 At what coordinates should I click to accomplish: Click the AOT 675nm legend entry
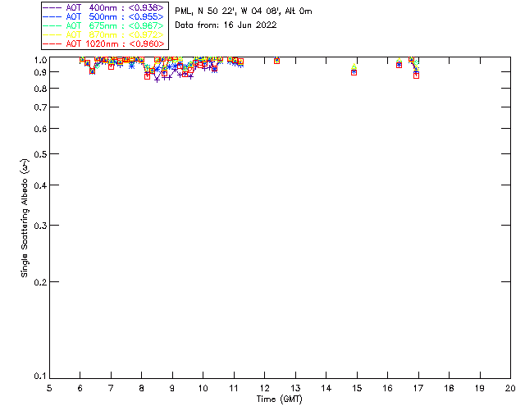(103, 25)
